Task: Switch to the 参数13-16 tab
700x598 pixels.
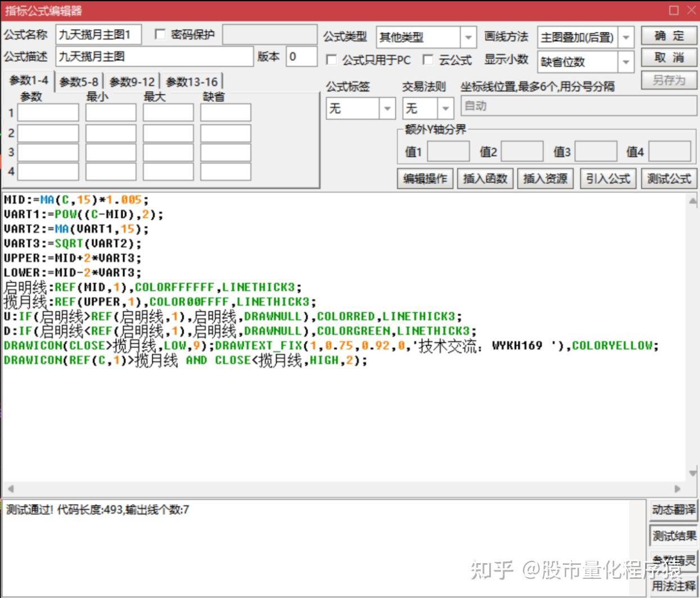Action: tap(191, 82)
